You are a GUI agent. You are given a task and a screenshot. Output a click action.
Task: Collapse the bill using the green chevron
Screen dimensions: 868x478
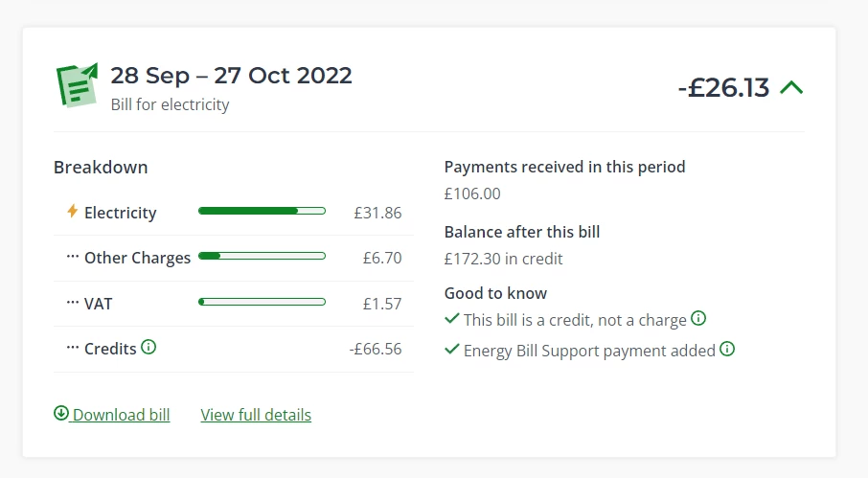pyautogui.click(x=791, y=88)
